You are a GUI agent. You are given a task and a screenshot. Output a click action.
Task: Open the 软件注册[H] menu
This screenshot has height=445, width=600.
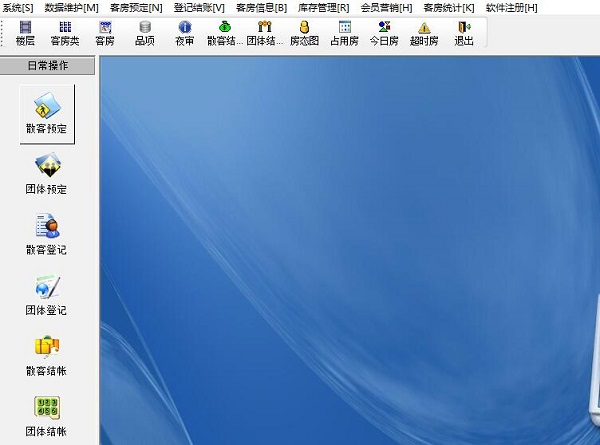512,8
